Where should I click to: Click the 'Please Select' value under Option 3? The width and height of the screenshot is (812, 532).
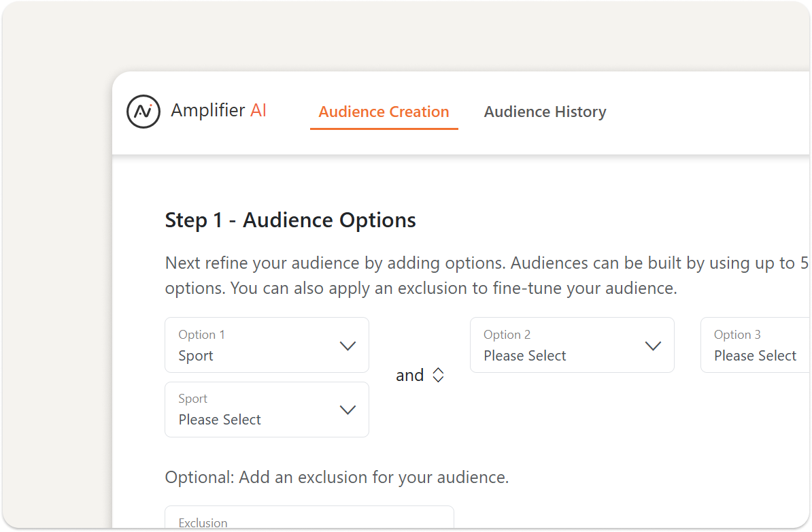(x=755, y=356)
